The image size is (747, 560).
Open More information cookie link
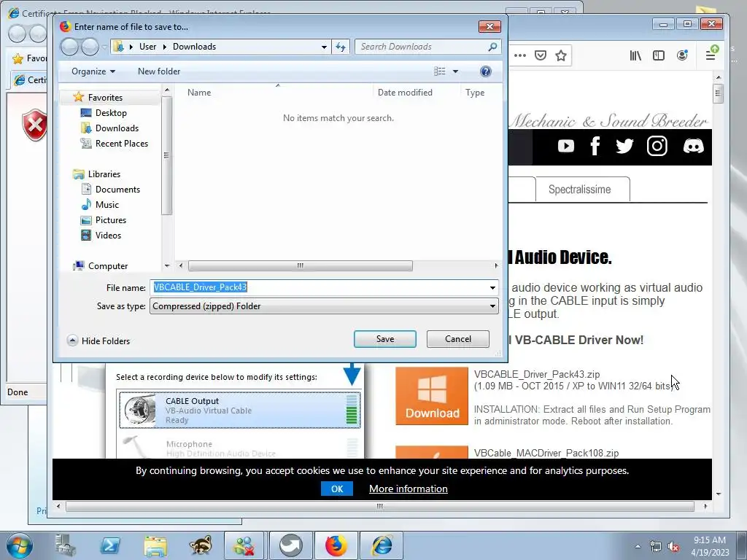[409, 489]
